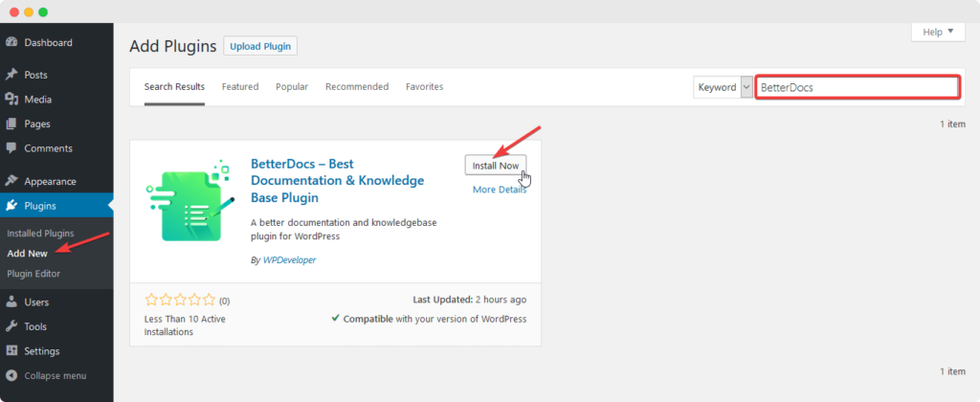Expand the Help panel dropdown
This screenshot has height=402, width=980.
(x=938, y=32)
